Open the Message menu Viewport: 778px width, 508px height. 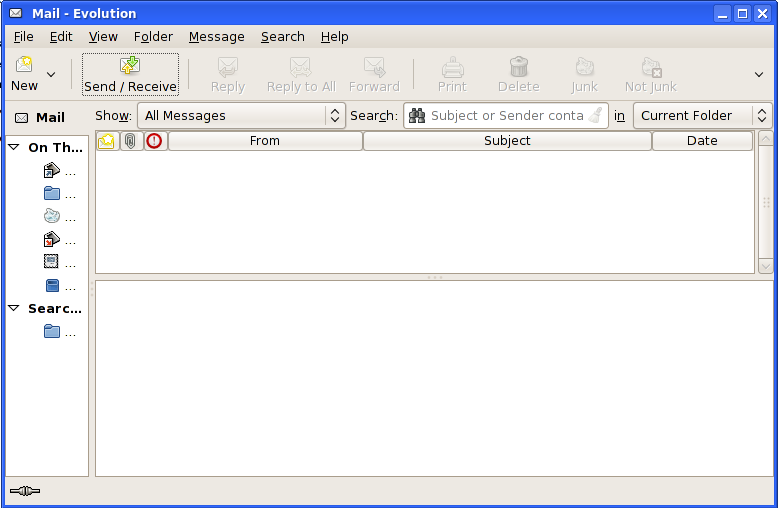point(216,37)
